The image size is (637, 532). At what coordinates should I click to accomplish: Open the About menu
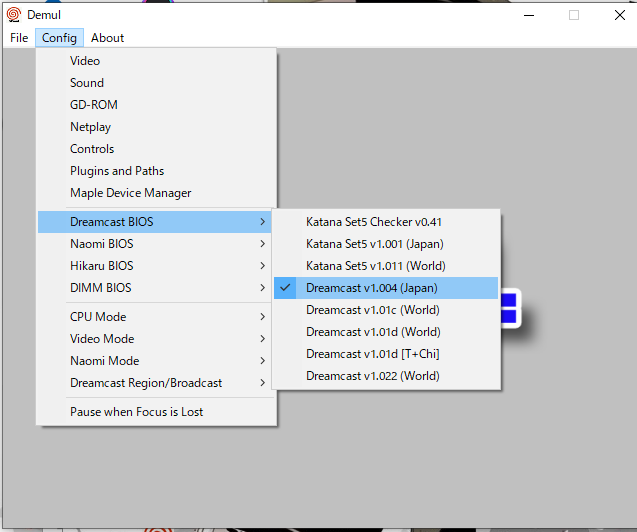107,38
